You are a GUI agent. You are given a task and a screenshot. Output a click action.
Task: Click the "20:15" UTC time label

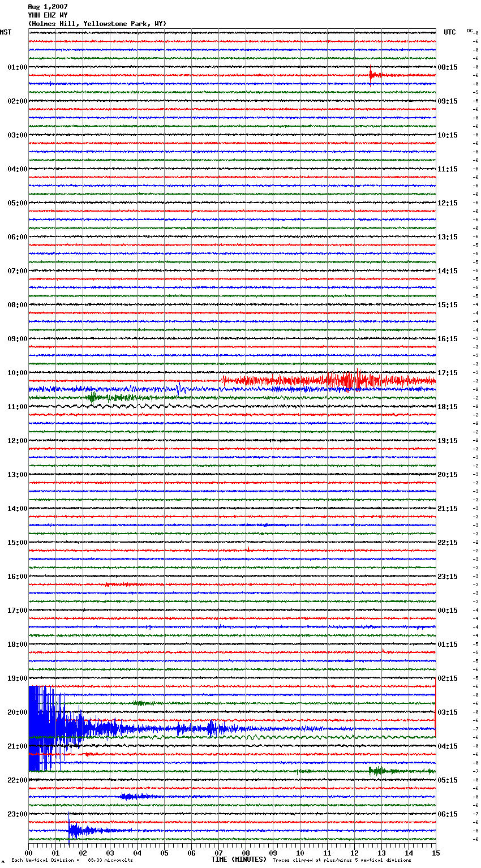point(448,475)
